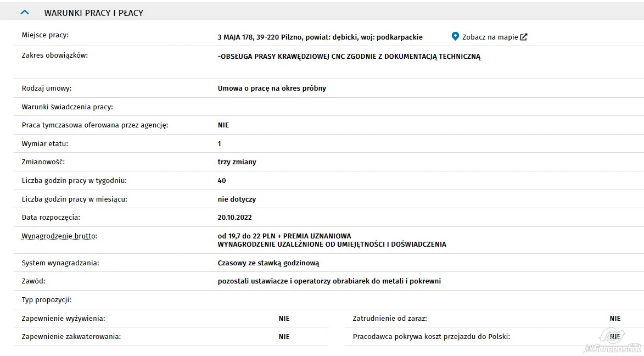
Task: Select the workplace address text in Pilzno
Action: coord(320,37)
